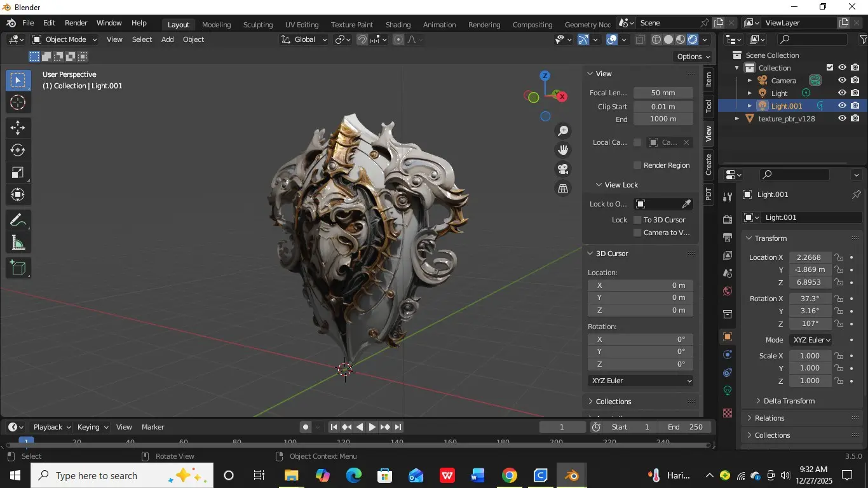The width and height of the screenshot is (868, 488).
Task: Open Chrome from the Windows taskbar
Action: (x=509, y=475)
